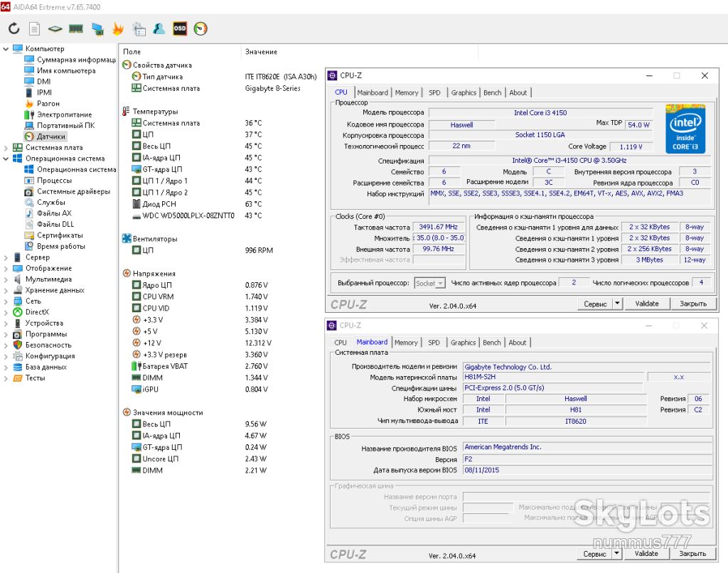Click the Конфигурация icon in the tree

click(x=18, y=356)
